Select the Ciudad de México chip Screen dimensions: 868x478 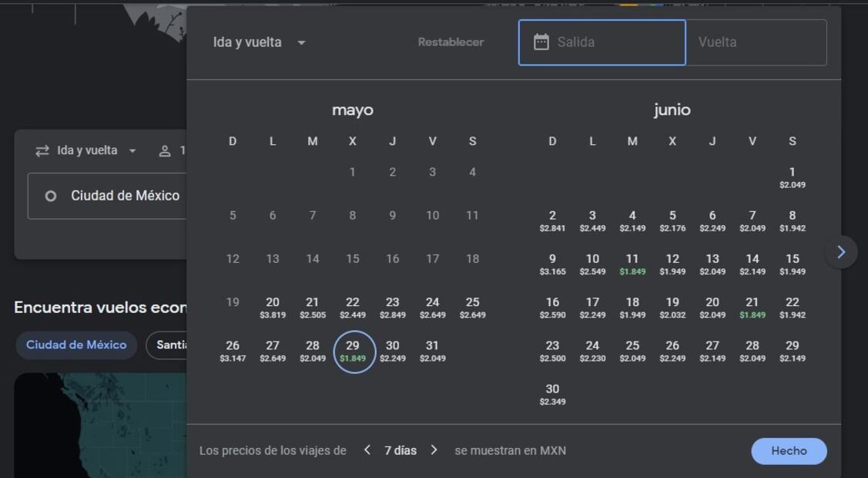point(76,345)
